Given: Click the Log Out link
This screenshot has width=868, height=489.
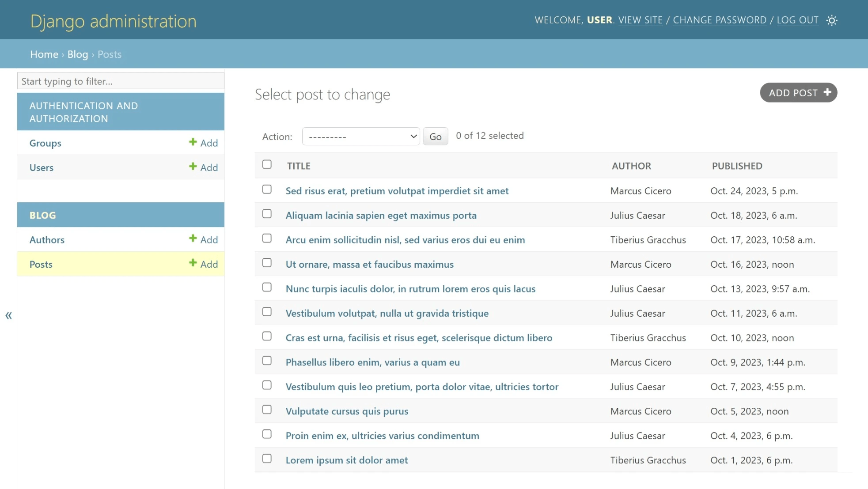Looking at the screenshot, I should coord(797,20).
